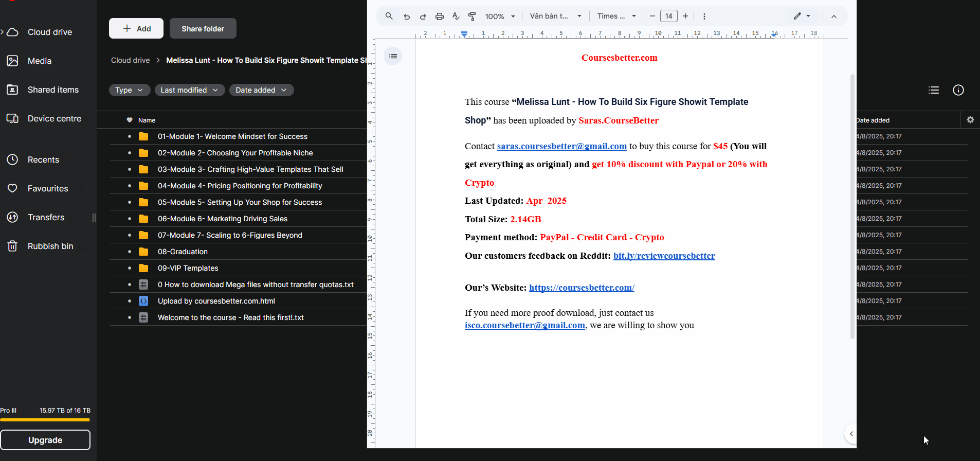Open the saras.coursesbetter@gmail.com link

click(x=561, y=146)
